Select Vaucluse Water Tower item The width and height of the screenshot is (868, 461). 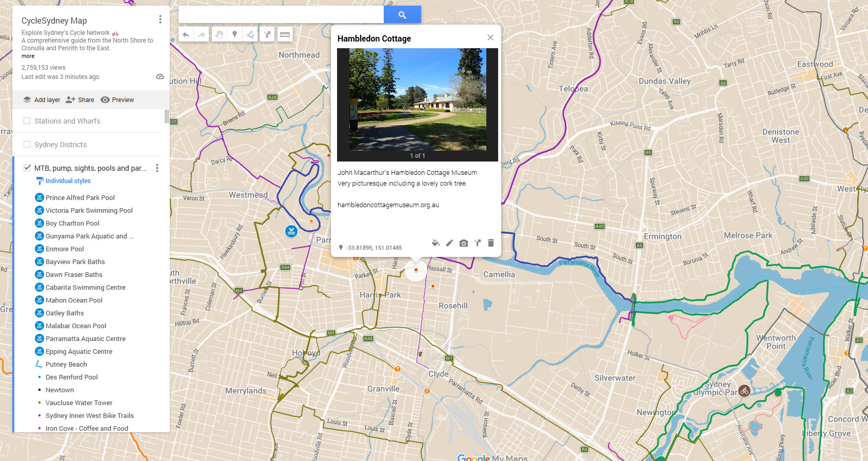[x=79, y=403]
